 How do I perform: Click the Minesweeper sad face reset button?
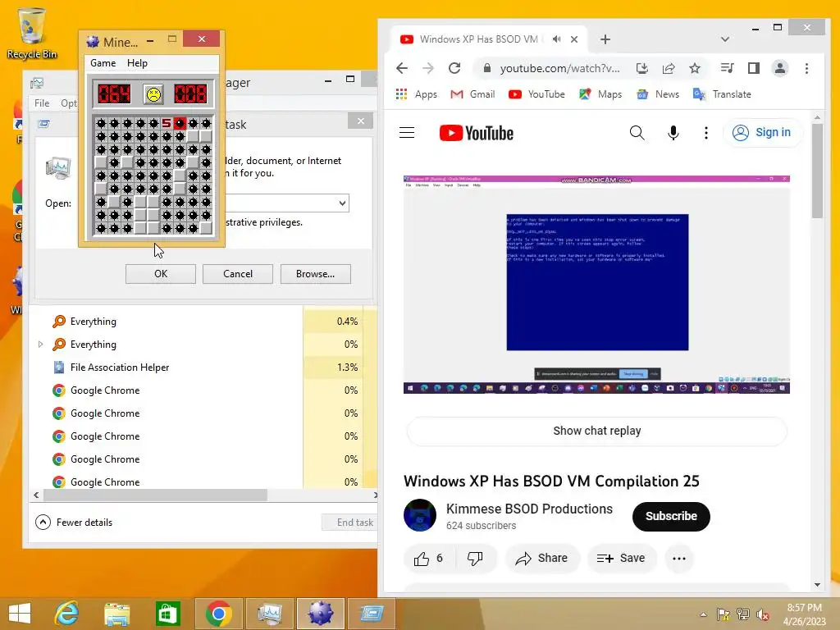pos(153,94)
